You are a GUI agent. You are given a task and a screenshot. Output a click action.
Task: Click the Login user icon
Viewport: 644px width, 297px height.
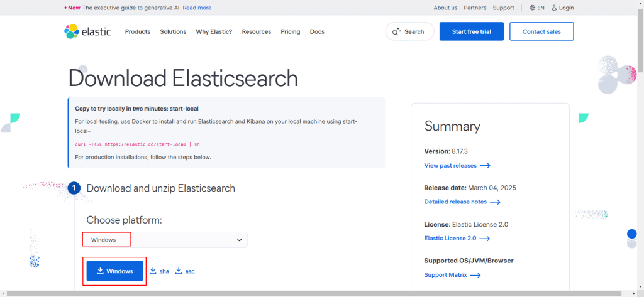(x=555, y=8)
